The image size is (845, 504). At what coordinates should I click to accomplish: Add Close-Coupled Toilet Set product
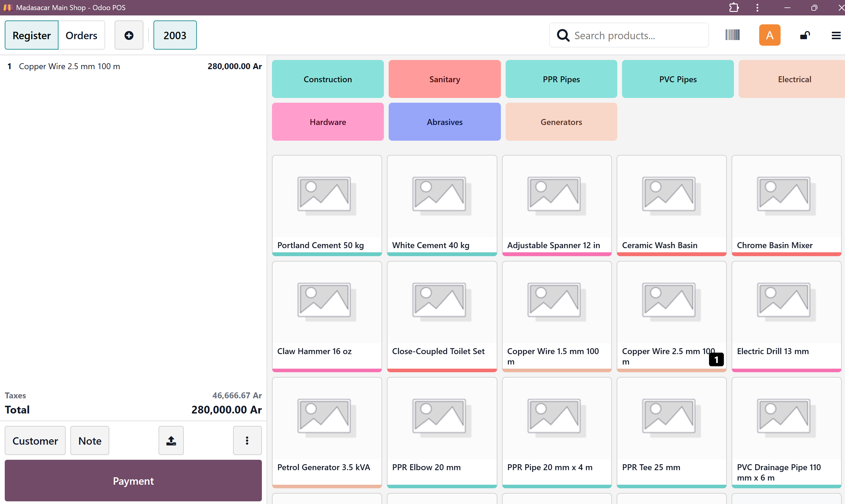coord(442,316)
